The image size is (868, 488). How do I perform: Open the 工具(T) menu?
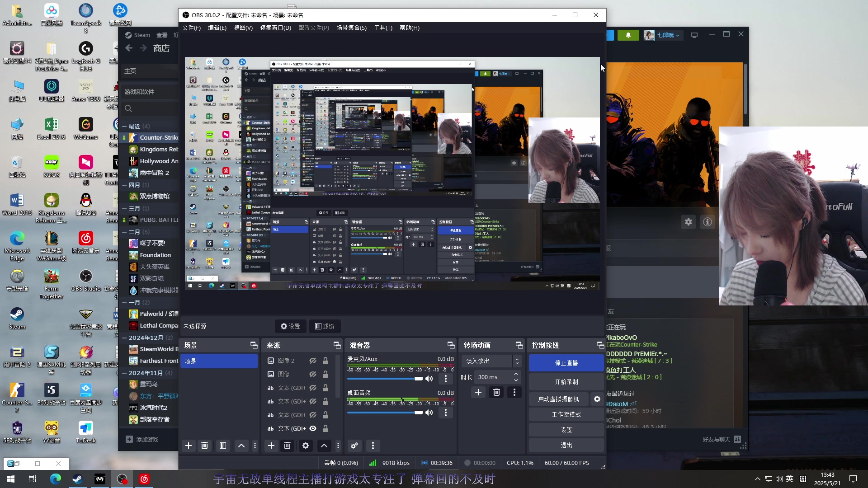pos(383,28)
